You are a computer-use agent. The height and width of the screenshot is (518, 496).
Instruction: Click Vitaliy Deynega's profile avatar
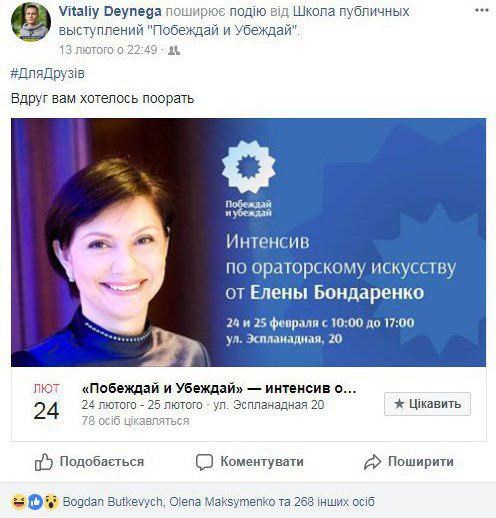31,22
